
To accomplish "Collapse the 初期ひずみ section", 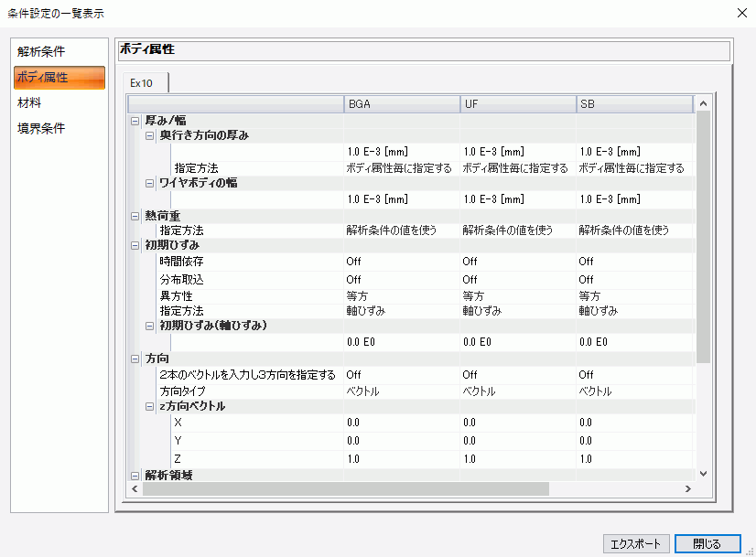I will coord(135,246).
